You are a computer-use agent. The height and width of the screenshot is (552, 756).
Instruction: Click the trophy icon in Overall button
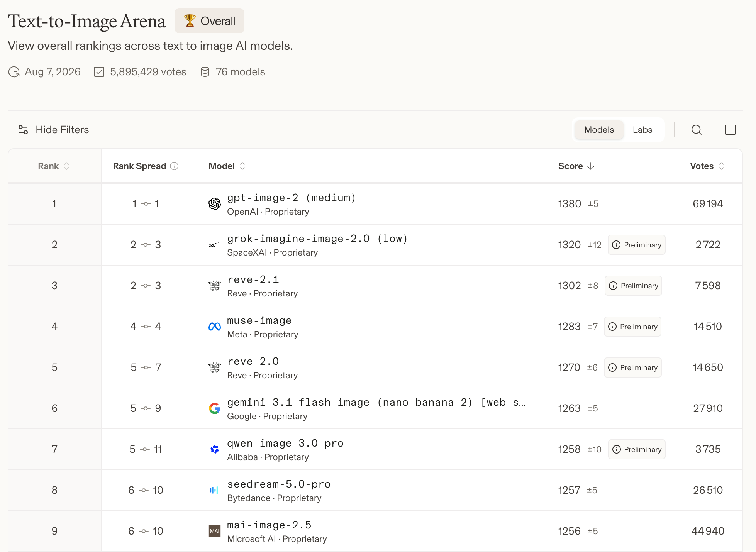tap(190, 20)
